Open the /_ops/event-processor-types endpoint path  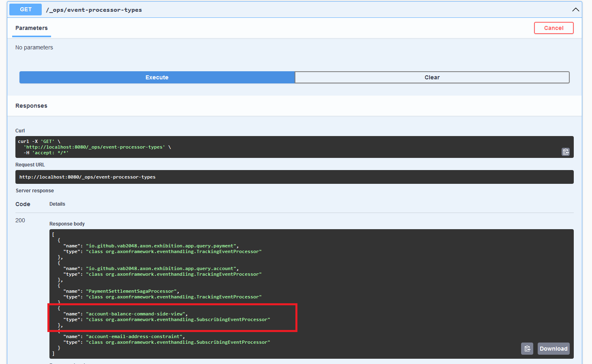coord(94,10)
